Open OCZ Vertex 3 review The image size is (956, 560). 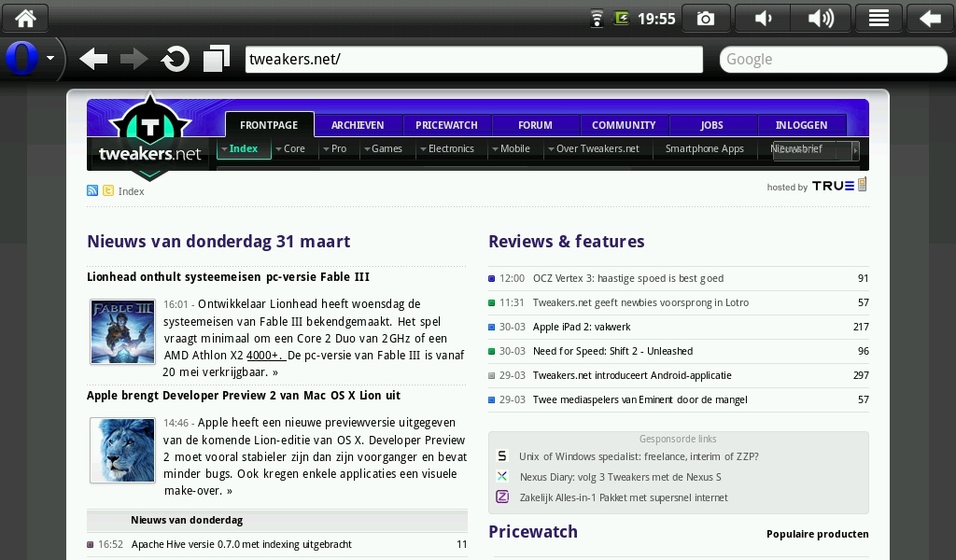[x=628, y=278]
